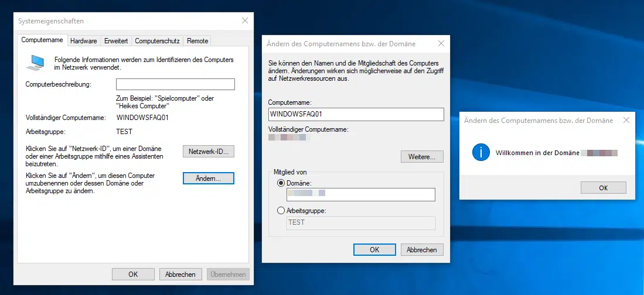Click the 'Willkommen in der Domäne' text
Screen dimensions: 644x295
537,153
